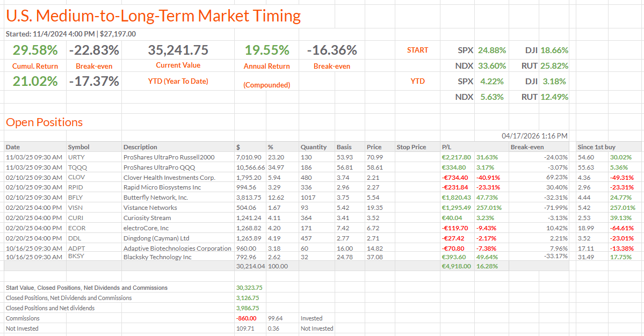Click the ADPT symbol cell
This screenshot has height=336, width=644.
pos(76,248)
